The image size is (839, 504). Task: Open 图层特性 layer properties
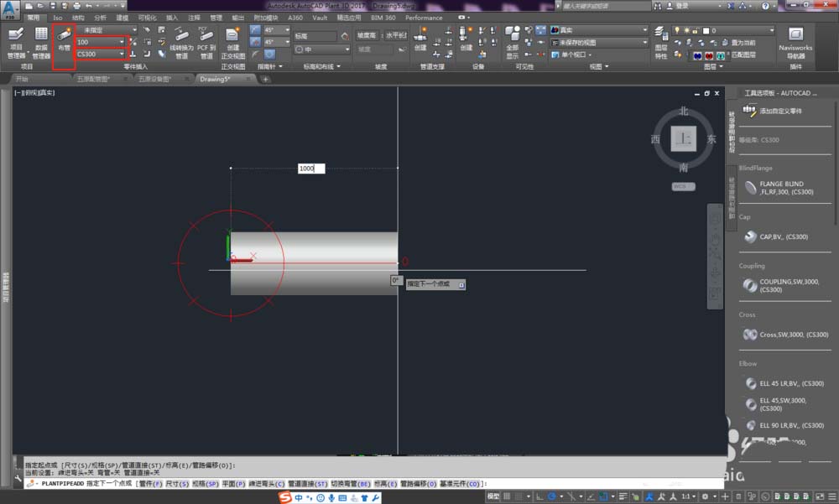pyautogui.click(x=661, y=42)
